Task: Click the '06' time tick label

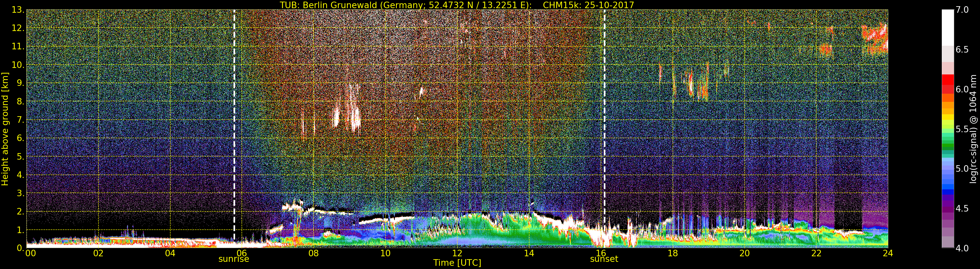Action: click(242, 253)
